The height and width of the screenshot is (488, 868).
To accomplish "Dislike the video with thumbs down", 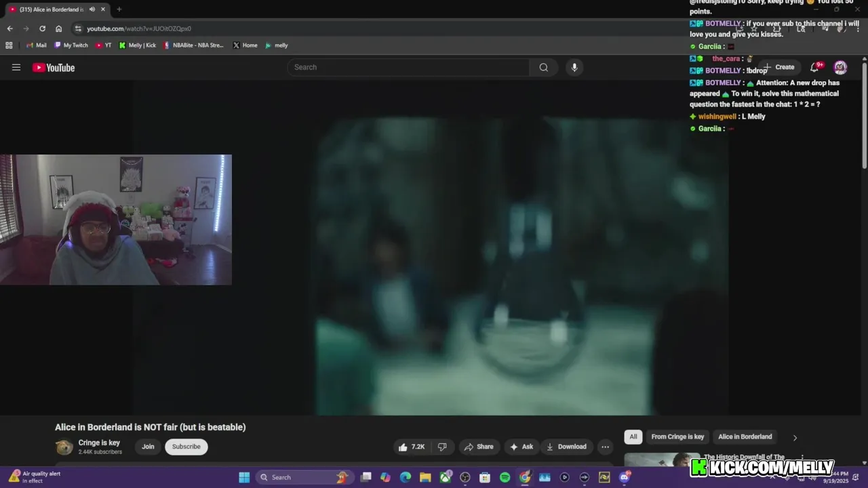I will [x=442, y=447].
